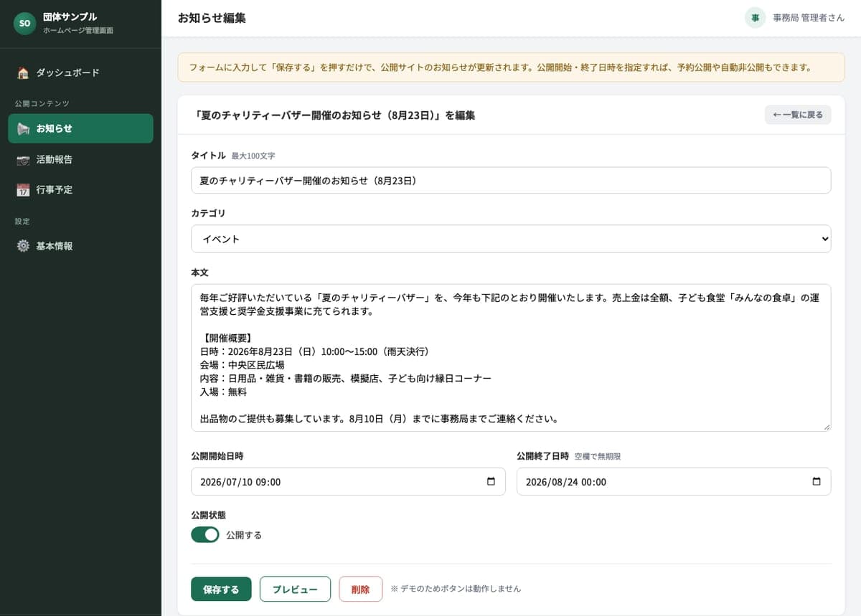The height and width of the screenshot is (616, 861).
Task: Click the yellow info banner text
Action: (x=500, y=67)
